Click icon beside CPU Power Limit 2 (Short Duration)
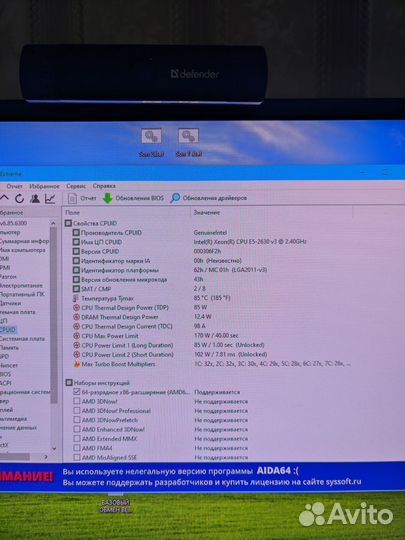The image size is (405, 540). pyautogui.click(x=76, y=355)
